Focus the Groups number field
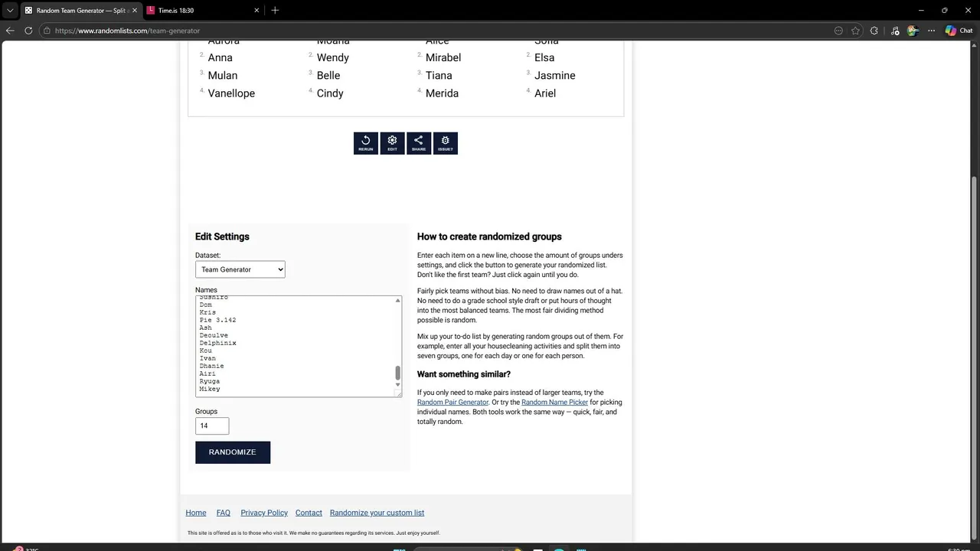The height and width of the screenshot is (551, 980). tap(212, 425)
